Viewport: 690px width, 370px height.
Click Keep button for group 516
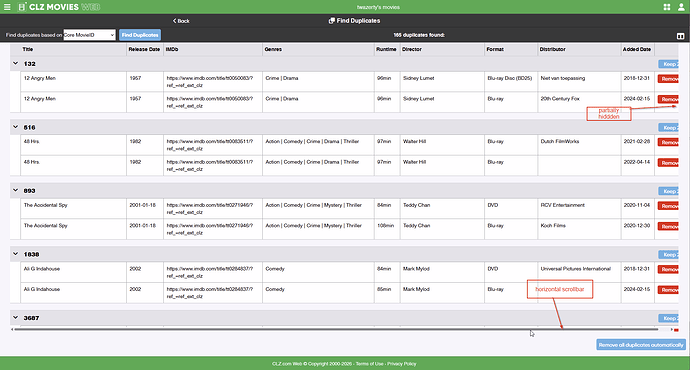pos(668,128)
